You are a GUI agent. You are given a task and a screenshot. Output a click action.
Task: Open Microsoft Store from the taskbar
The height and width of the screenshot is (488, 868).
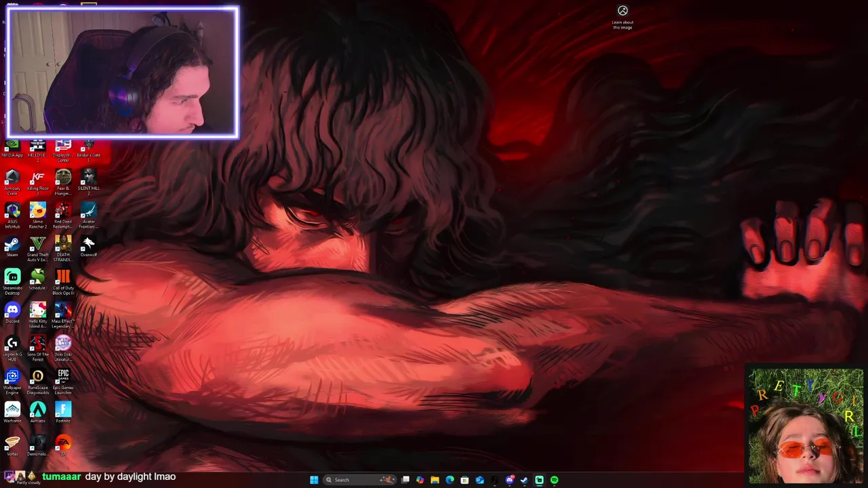tap(465, 480)
